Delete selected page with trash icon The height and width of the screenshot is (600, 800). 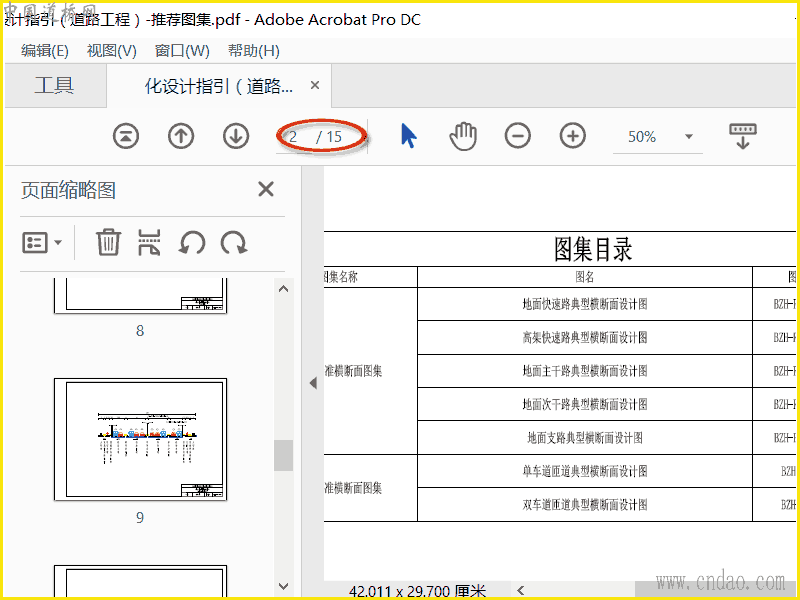coord(108,242)
